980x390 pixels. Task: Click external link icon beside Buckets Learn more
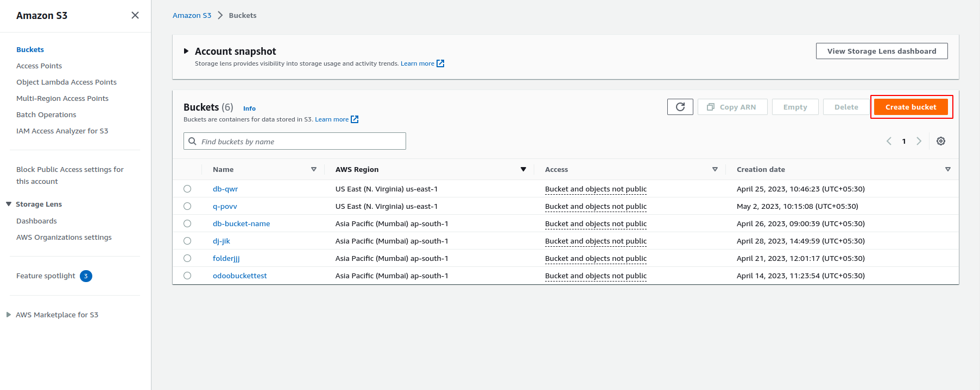pos(355,119)
